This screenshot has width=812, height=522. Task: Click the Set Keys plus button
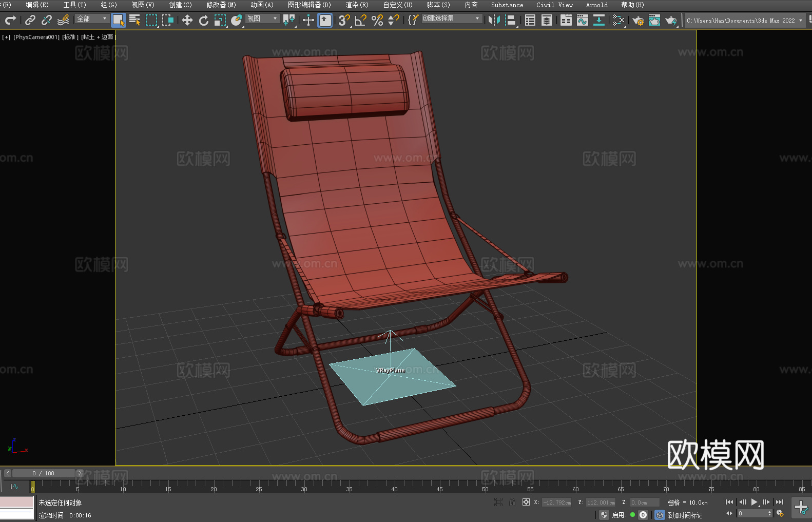tap(801, 508)
